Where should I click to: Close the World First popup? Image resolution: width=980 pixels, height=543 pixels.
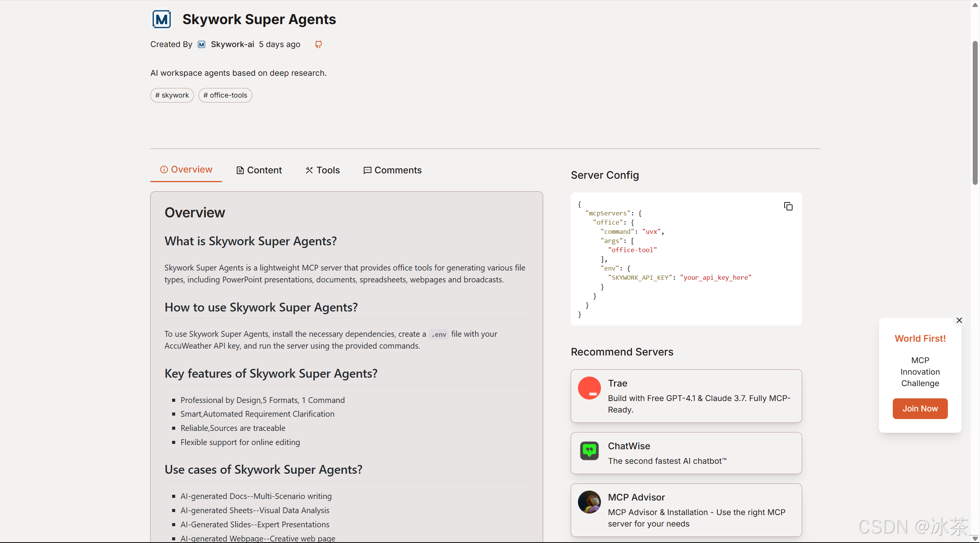pos(959,320)
